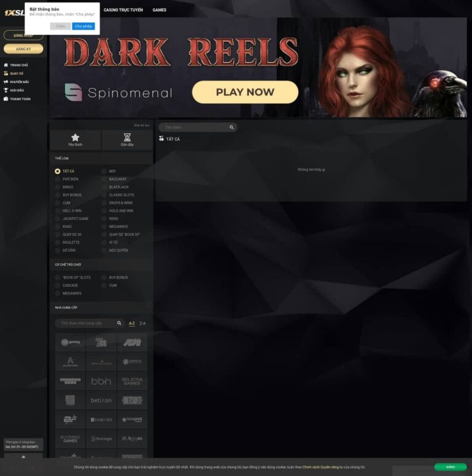
Task: Open the Thanh toán wallet sidebar item
Action: tap(17, 98)
